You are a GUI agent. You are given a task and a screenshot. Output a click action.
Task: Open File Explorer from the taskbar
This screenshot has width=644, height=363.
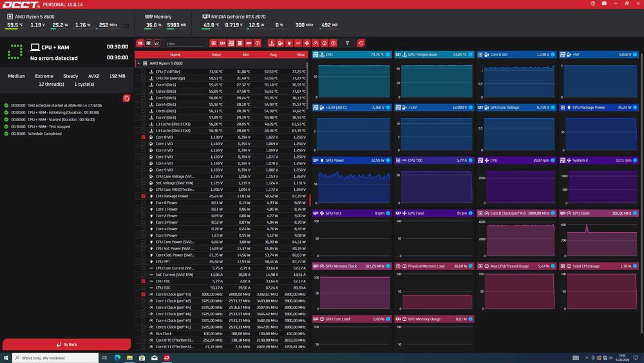(129, 358)
